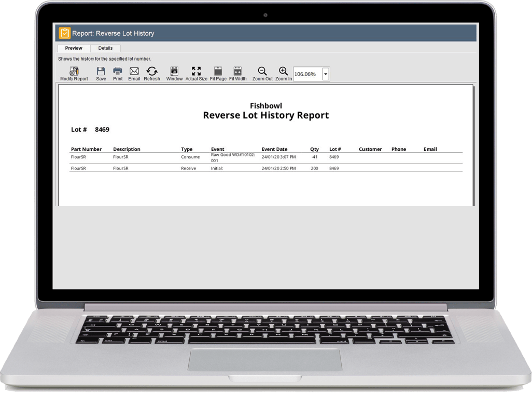Click the report description hint text
This screenshot has height=398, width=532.
105,59
